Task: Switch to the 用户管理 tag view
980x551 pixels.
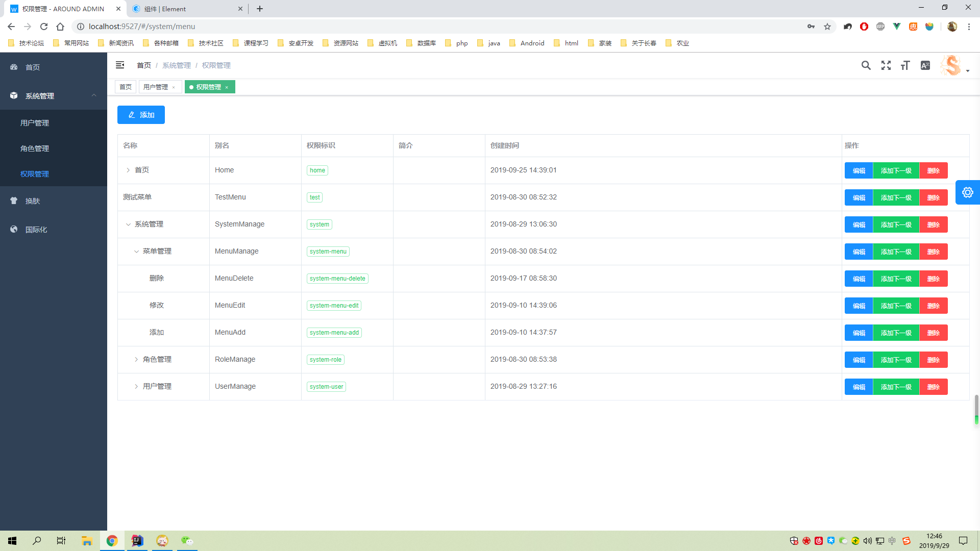Action: click(x=156, y=87)
